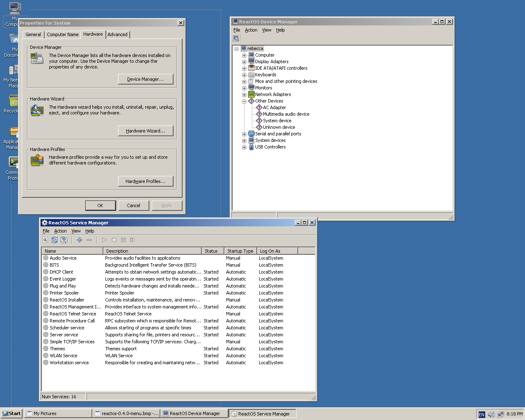Image resolution: width=525 pixels, height=420 pixels.
Task: Click OK in Properties for System
Action: pyautogui.click(x=100, y=205)
